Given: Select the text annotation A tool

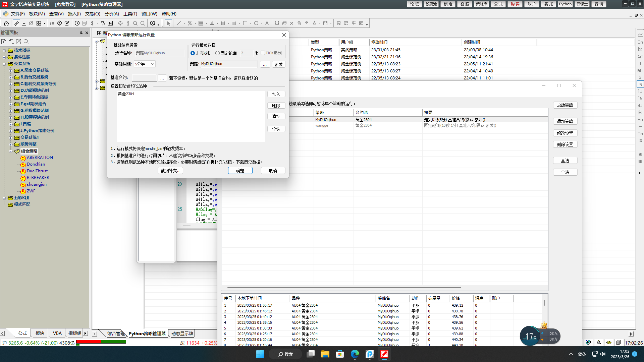Looking at the screenshot, I should coord(267,23).
